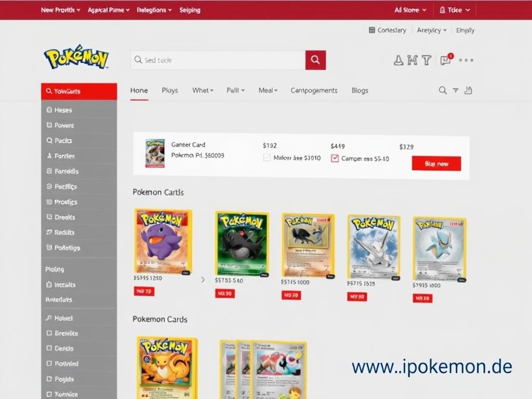The image size is (532, 399).
Task: Open the search icon near the Blogs tab
Action: pyautogui.click(x=443, y=90)
